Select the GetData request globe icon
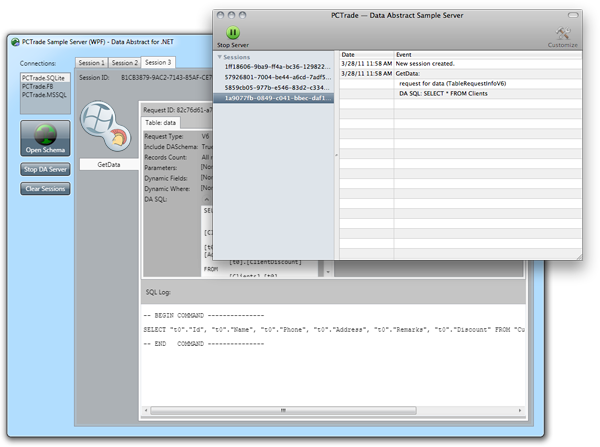Viewport: 600px width, 447px height. 105,126
